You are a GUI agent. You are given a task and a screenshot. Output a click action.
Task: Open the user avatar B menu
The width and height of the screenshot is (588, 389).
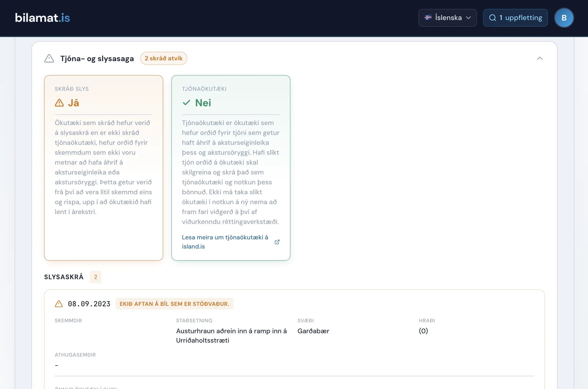coord(564,18)
